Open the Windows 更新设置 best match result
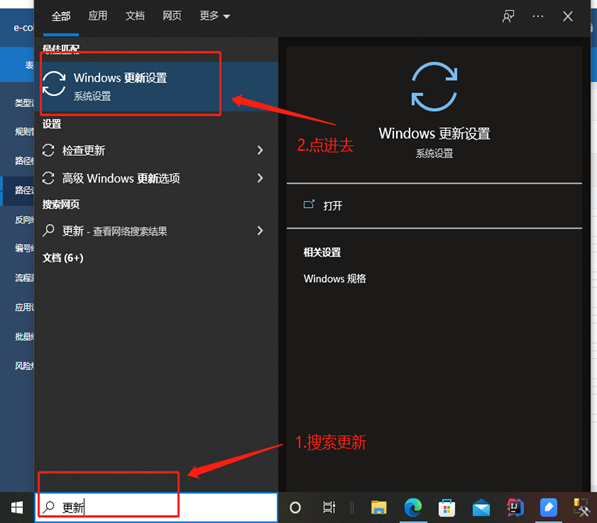This screenshot has width=597, height=523. click(156, 86)
